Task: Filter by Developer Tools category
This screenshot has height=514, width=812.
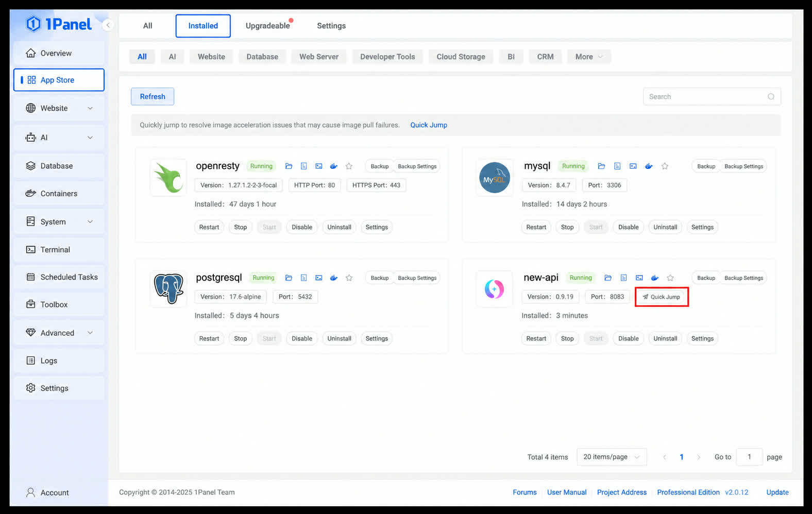Action: click(x=387, y=57)
